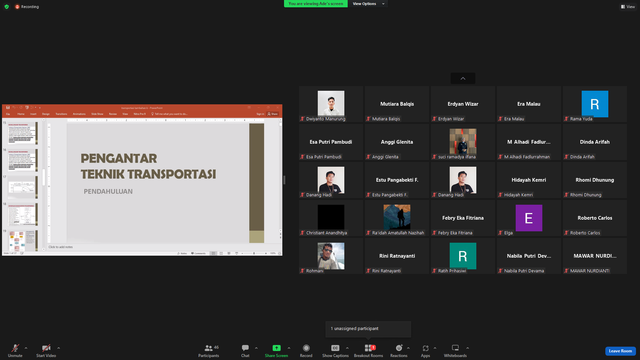This screenshot has width=640, height=360.
Task: Click the muted mic icon beside Mutiara Balqis
Action: 368,119
